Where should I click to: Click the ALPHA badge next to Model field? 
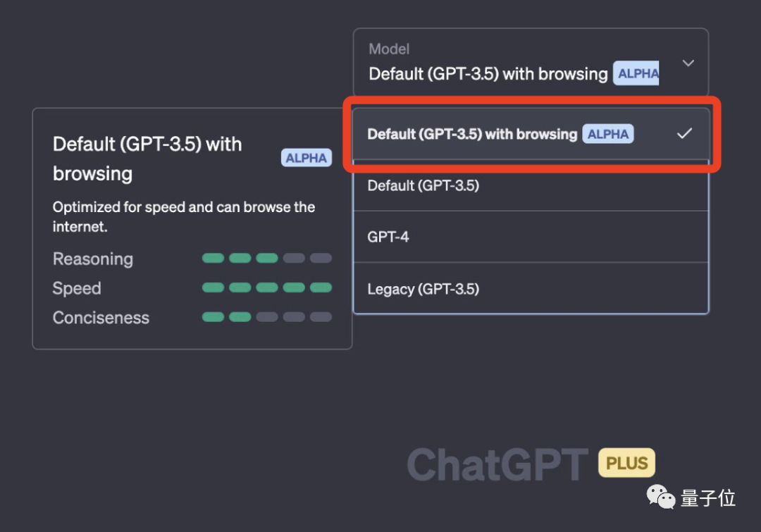pos(636,73)
